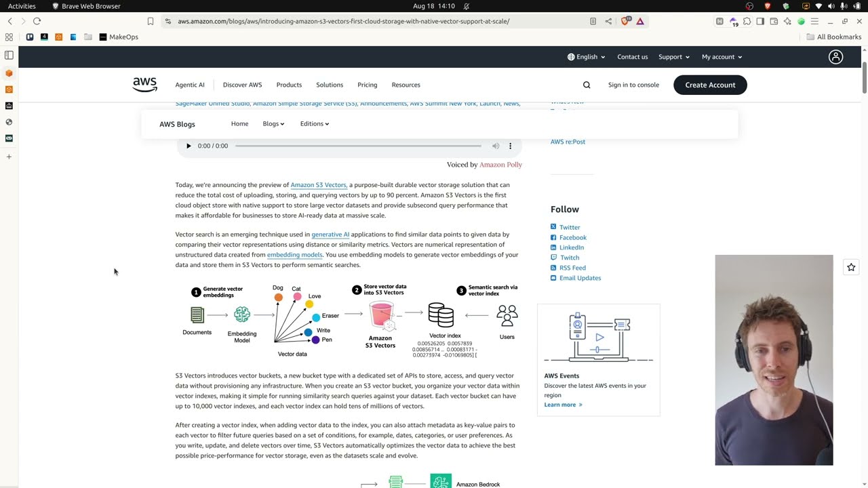This screenshot has height=488, width=868.
Task: Go to AWS Blogs Home
Action: click(x=239, y=124)
